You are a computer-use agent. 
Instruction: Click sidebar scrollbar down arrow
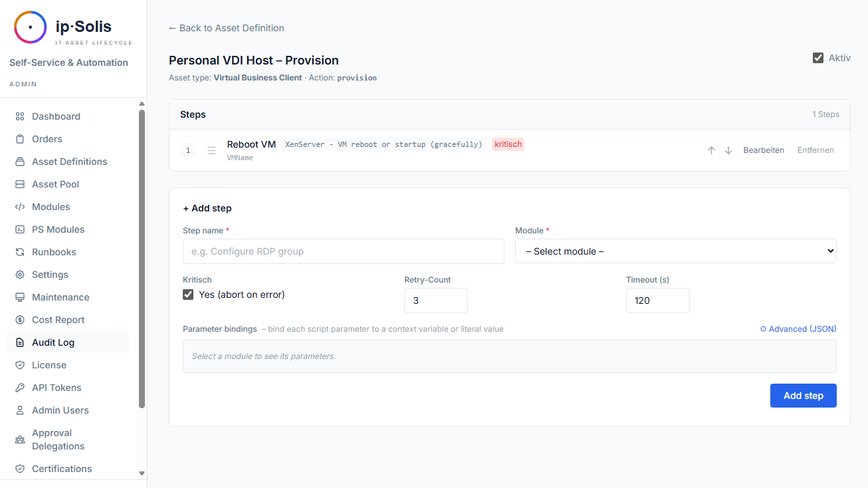(142, 473)
